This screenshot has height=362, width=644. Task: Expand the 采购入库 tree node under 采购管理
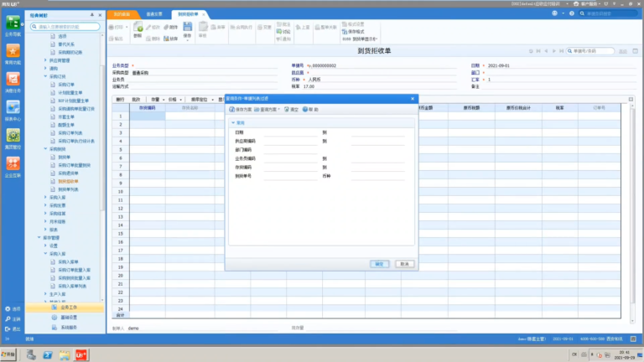45,198
